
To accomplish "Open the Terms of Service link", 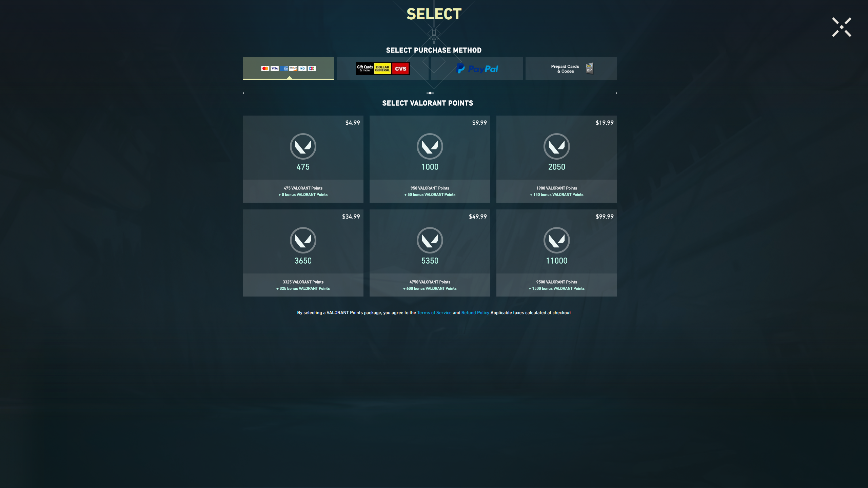I will pos(434,313).
